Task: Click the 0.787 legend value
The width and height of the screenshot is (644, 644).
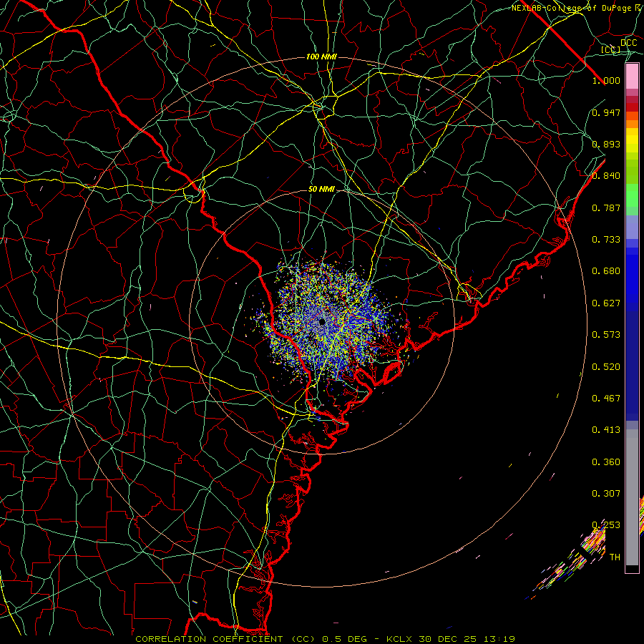Action: [x=606, y=208]
